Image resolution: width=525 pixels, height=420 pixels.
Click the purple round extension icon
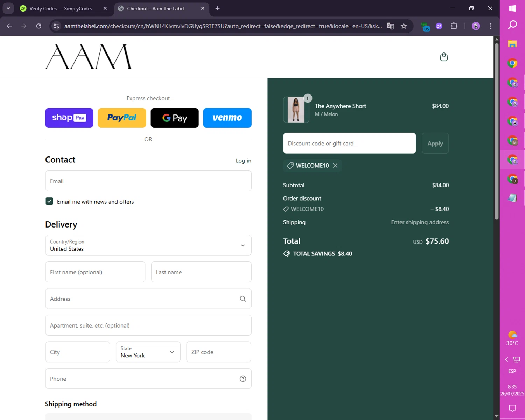(x=439, y=26)
